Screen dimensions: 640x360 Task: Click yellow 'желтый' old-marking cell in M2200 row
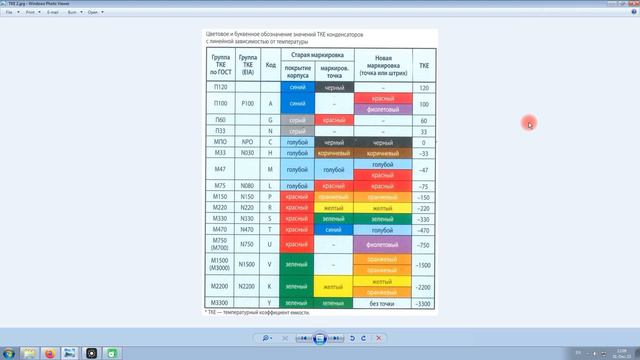pyautogui.click(x=333, y=287)
